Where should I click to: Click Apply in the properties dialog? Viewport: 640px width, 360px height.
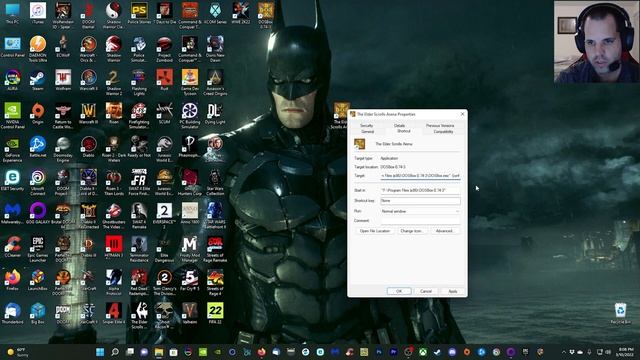[453, 291]
